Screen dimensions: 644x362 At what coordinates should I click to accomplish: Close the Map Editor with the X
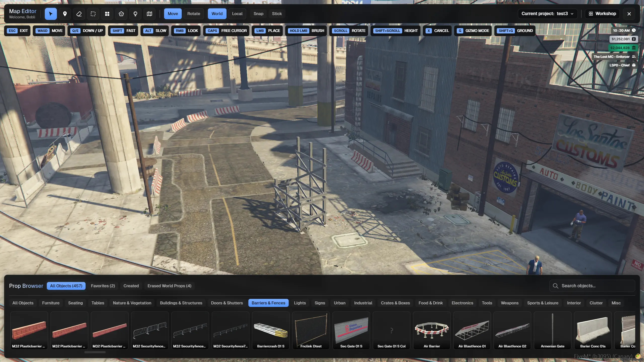point(629,14)
